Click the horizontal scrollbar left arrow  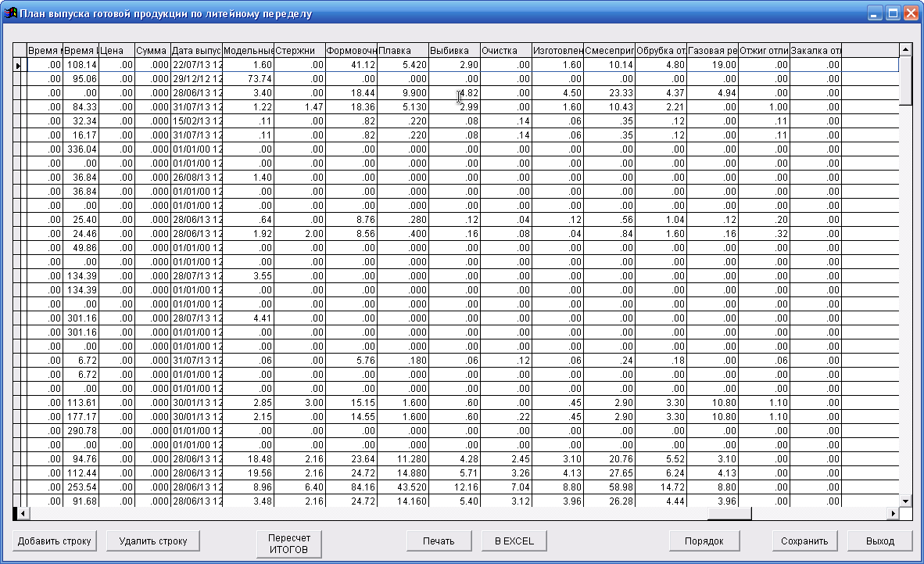[x=22, y=514]
